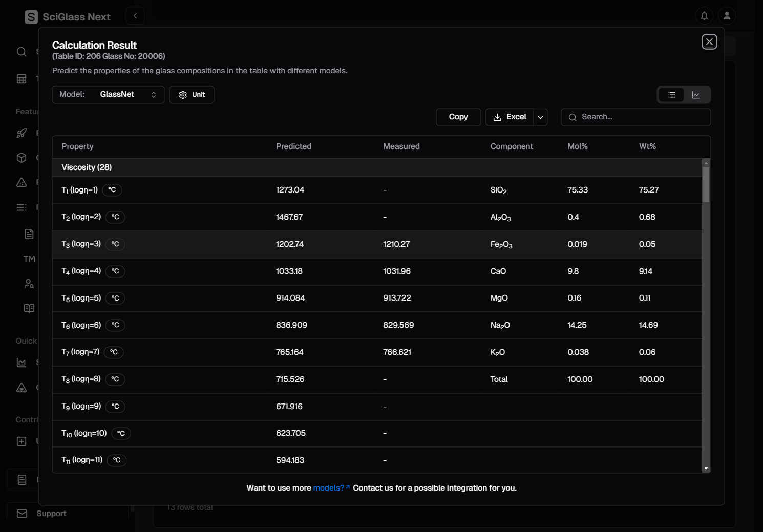The height and width of the screenshot is (532, 763).
Task: Switch to list view toggle
Action: point(671,95)
